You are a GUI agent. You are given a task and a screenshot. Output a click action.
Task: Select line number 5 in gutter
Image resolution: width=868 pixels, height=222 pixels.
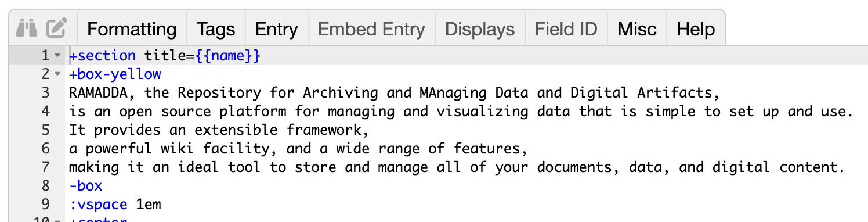[46, 130]
